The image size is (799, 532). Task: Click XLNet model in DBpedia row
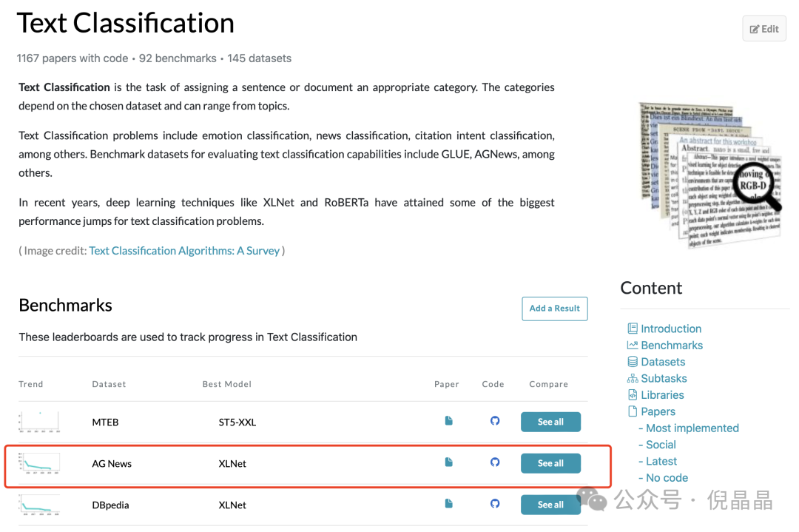pyautogui.click(x=232, y=505)
